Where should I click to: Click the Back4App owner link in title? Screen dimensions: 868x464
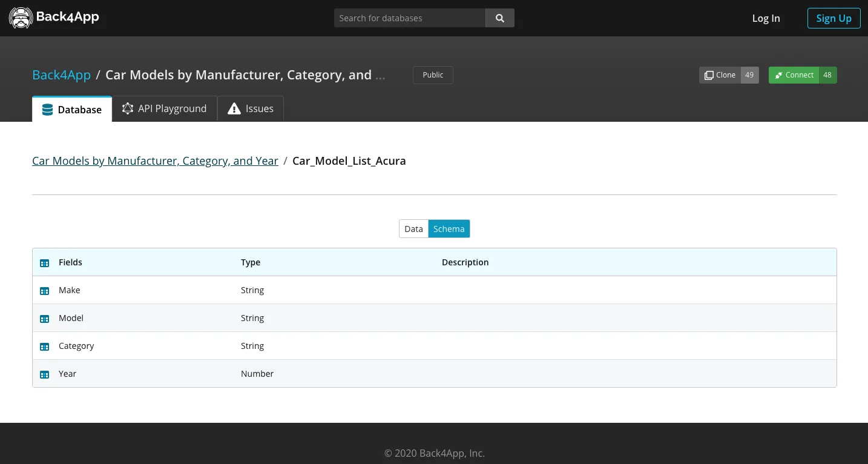(61, 75)
